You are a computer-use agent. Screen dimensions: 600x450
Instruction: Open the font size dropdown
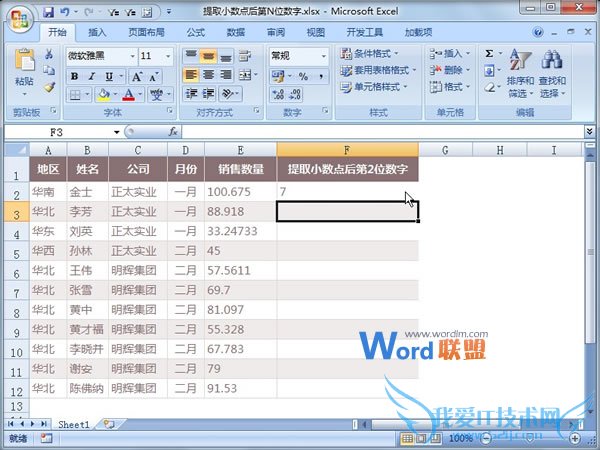pos(168,57)
